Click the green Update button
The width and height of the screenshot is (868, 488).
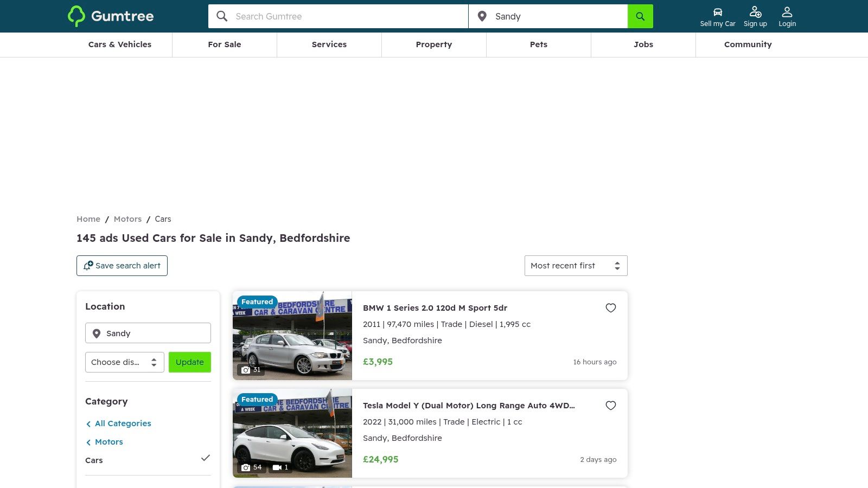189,362
